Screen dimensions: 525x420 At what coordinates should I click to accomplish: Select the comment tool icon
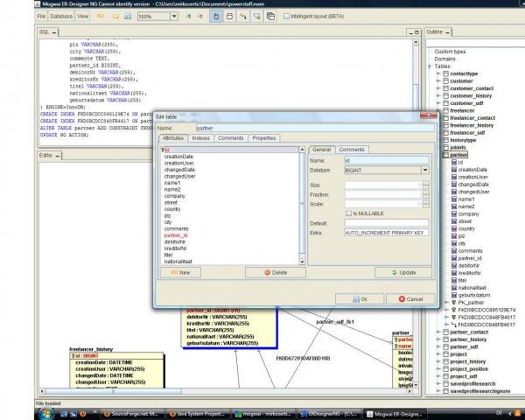[256, 16]
